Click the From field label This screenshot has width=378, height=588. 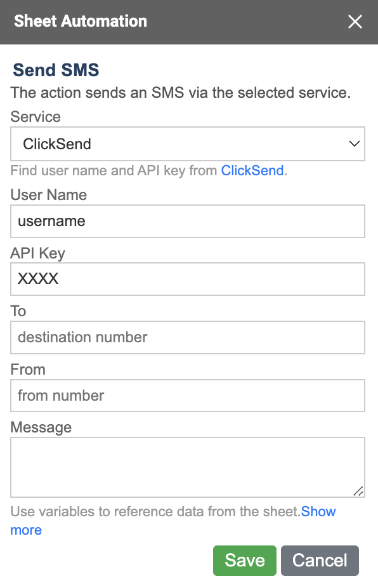[x=28, y=370]
